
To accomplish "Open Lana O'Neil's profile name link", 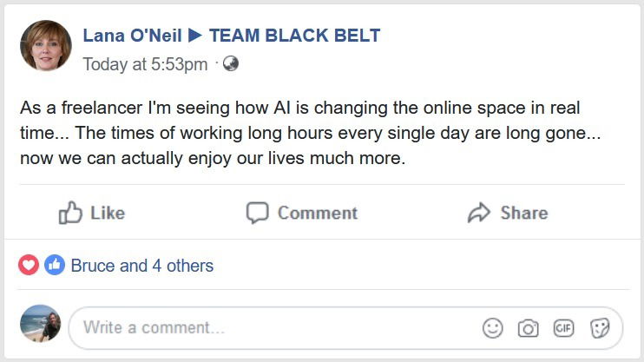I will [131, 36].
